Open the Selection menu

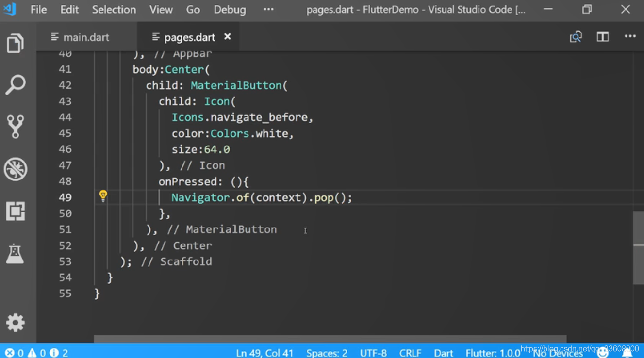(114, 10)
